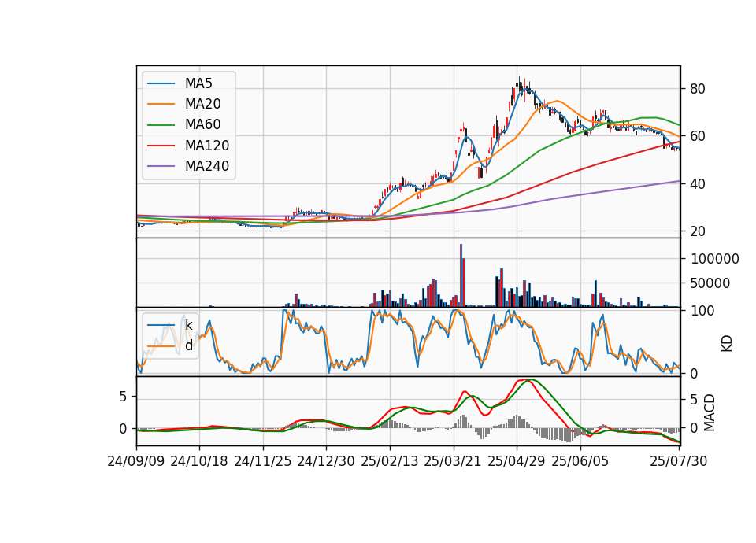The height and width of the screenshot is (543, 756).
Task: Click the 5 tick on left MACD axis
Action: tap(123, 397)
